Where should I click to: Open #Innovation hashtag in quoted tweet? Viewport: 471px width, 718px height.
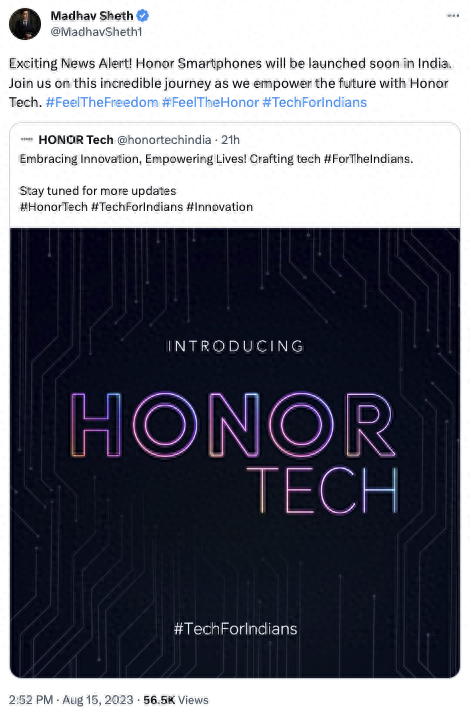220,207
